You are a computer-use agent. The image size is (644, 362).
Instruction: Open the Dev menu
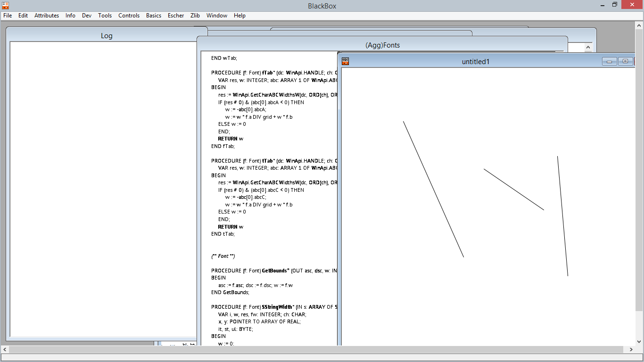click(x=87, y=16)
